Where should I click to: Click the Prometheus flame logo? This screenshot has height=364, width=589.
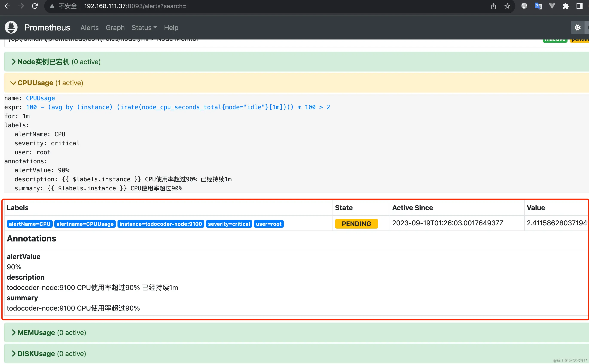pos(11,27)
